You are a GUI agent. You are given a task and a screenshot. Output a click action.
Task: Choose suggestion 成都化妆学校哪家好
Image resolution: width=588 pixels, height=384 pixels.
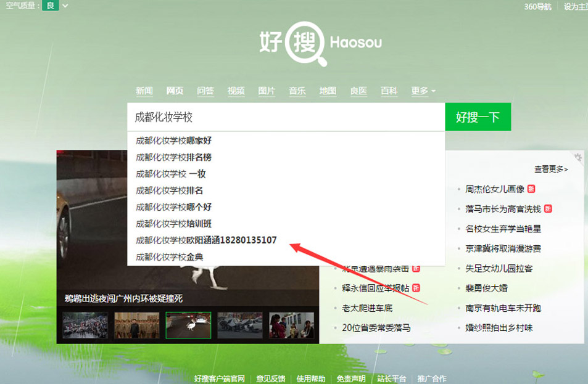[174, 141]
